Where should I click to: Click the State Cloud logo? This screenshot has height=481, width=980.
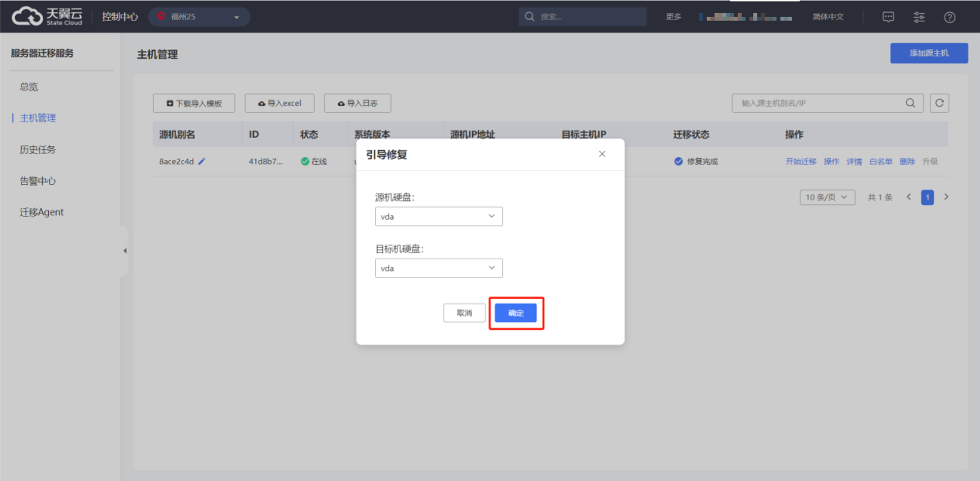47,16
